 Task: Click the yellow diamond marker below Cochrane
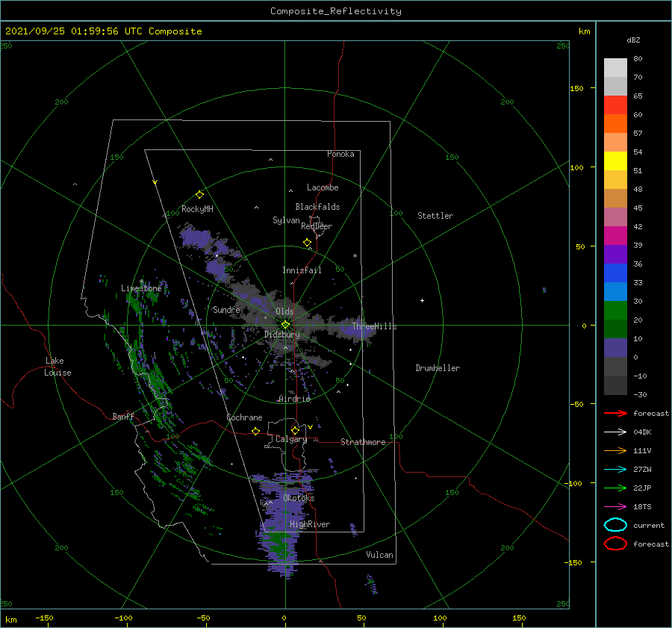tap(256, 432)
